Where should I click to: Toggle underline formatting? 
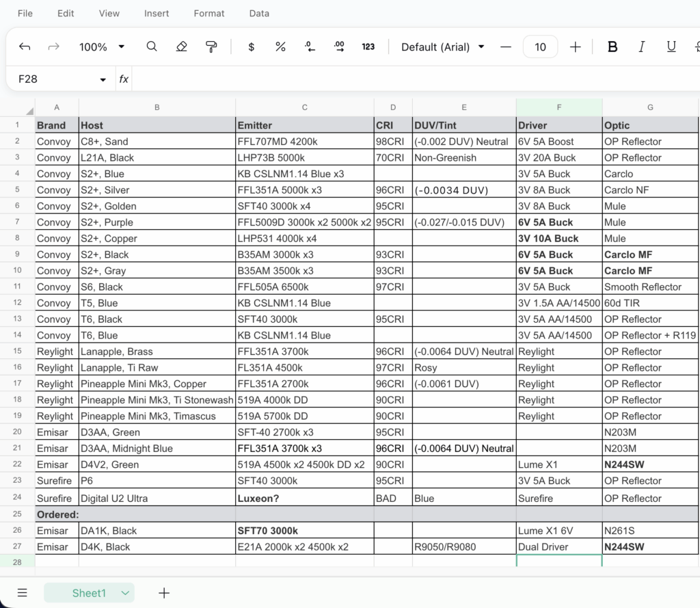click(x=671, y=47)
